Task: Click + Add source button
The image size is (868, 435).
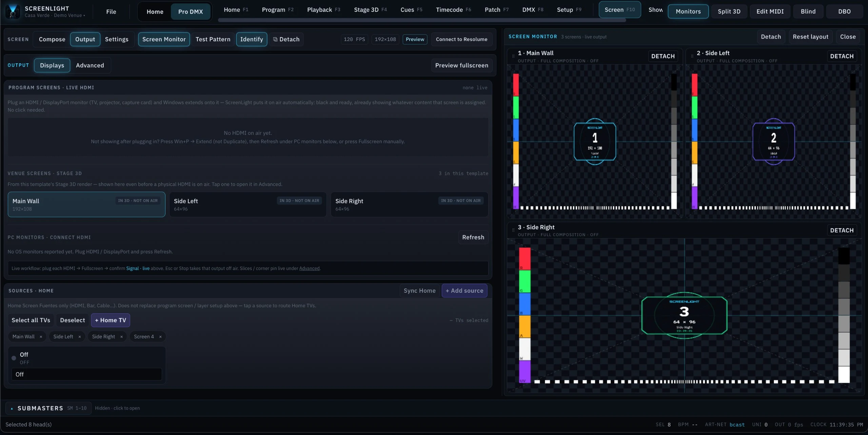Action: (465, 291)
